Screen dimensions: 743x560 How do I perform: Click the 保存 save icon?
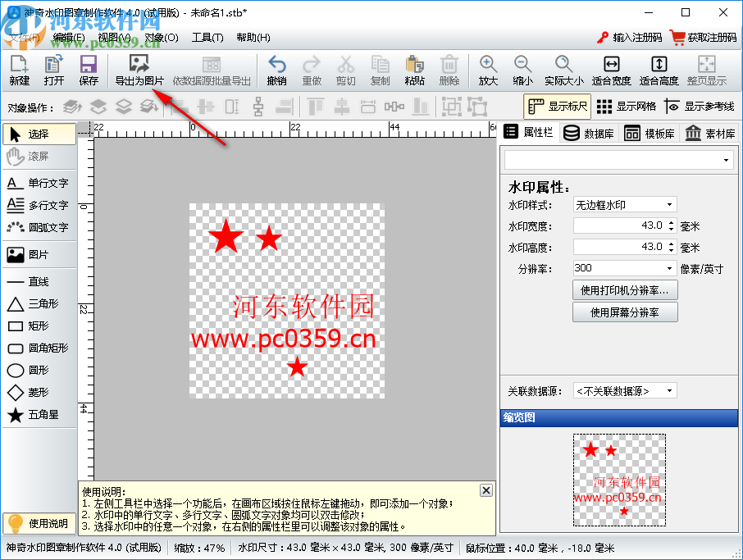[x=89, y=70]
